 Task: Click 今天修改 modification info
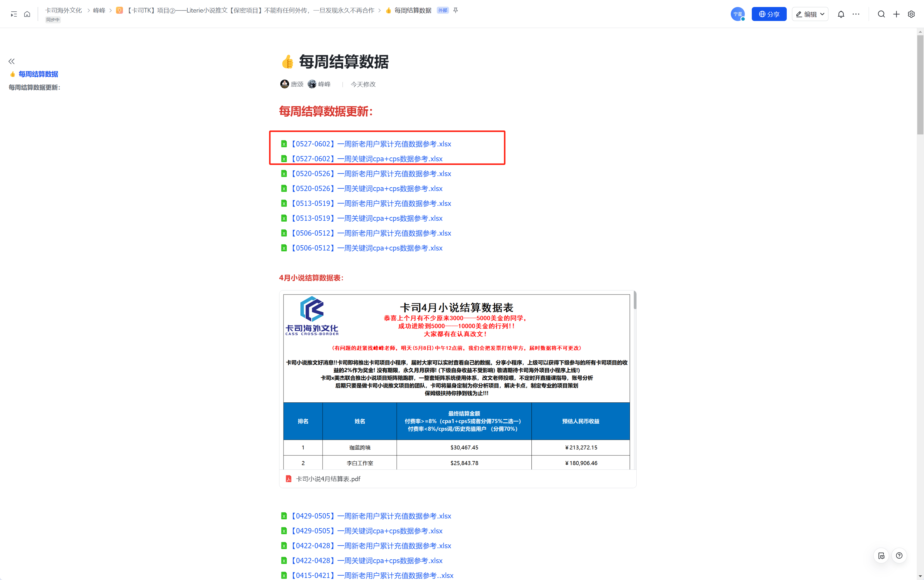(363, 84)
